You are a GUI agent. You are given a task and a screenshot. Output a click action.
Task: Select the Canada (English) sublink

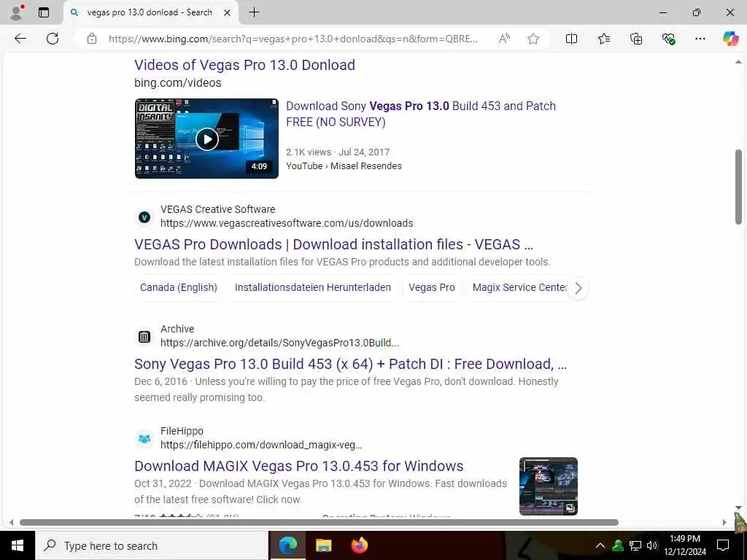179,287
